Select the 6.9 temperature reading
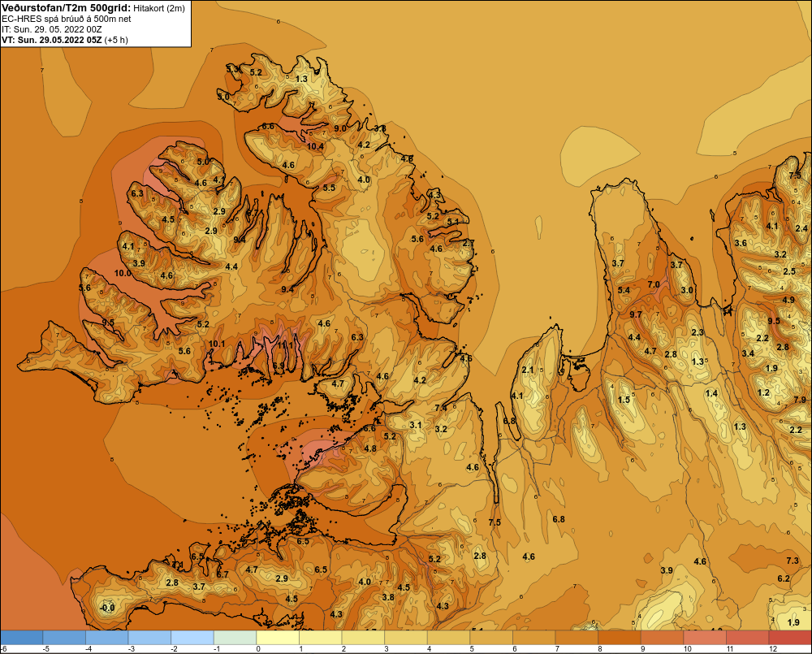 [x=279, y=366]
